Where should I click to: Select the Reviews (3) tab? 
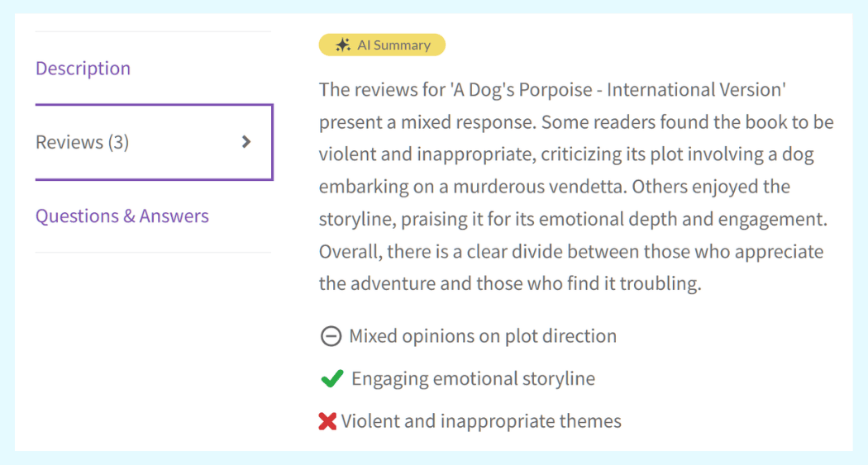point(83,142)
